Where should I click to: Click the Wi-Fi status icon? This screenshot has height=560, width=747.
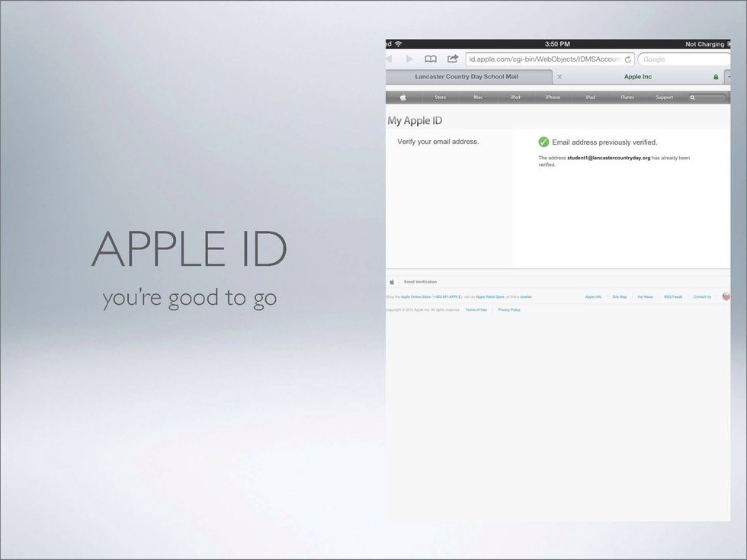coord(398,44)
